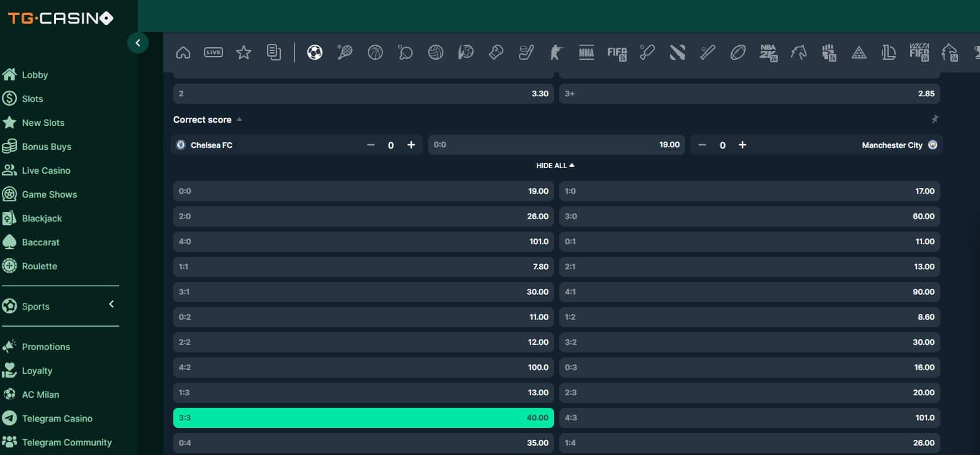
Task: Expand the Sports menu chevron
Action: (111, 305)
